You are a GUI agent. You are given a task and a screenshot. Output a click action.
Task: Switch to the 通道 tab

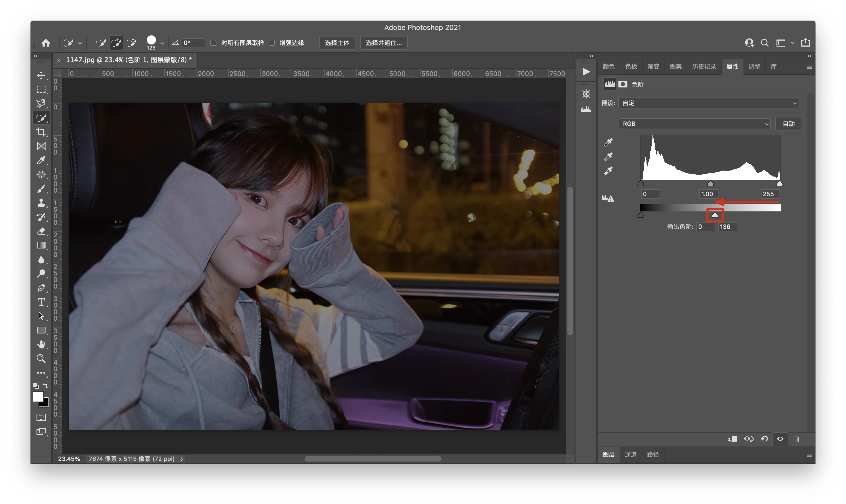click(631, 454)
